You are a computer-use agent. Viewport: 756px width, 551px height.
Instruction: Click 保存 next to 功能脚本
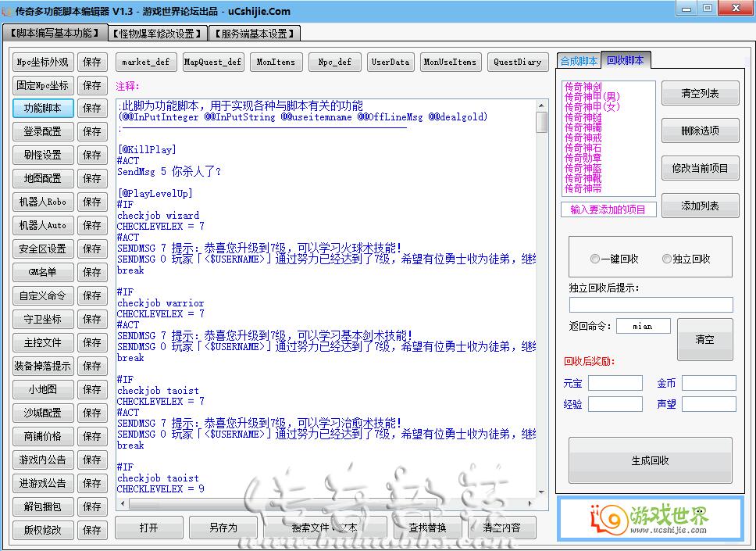92,108
